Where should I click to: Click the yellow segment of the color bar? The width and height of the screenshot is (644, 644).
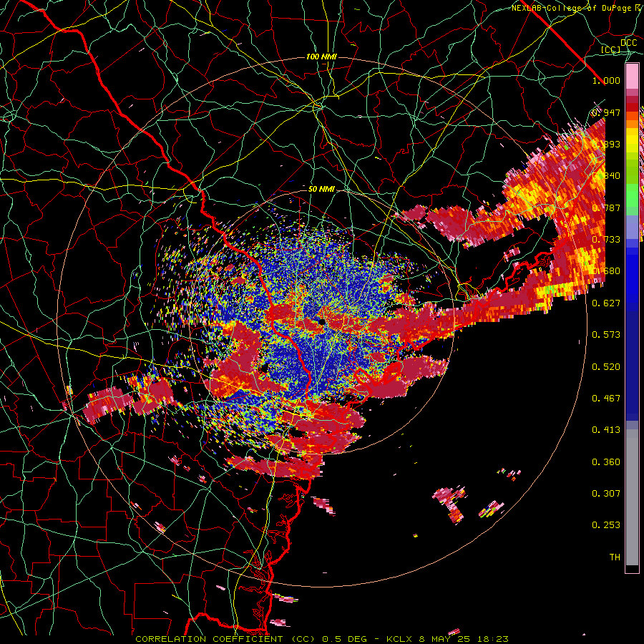pyautogui.click(x=632, y=142)
